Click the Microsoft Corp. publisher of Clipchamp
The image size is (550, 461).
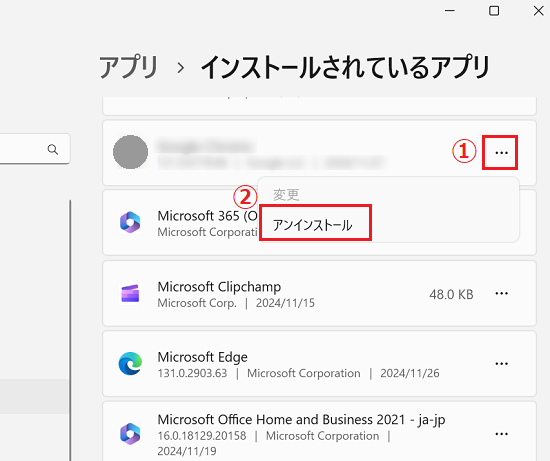tap(197, 303)
